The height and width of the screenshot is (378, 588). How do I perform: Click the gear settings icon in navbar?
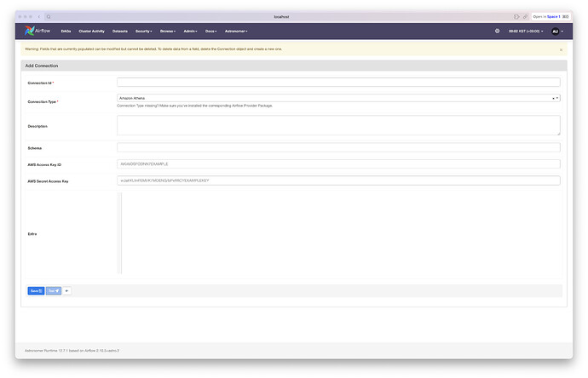click(x=498, y=31)
